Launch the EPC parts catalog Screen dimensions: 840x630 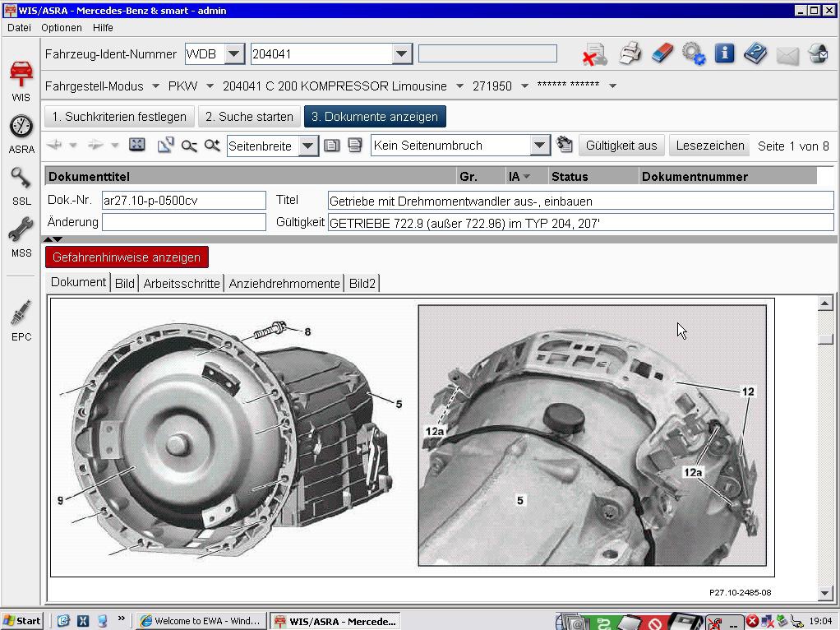21,321
